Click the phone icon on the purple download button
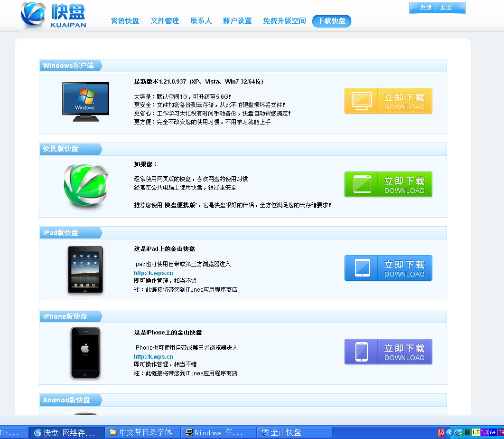Image resolution: width=504 pixels, height=439 pixels. click(362, 352)
